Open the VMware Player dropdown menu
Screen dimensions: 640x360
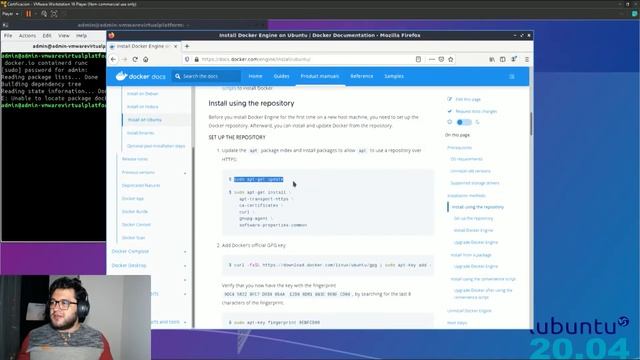(x=10, y=13)
